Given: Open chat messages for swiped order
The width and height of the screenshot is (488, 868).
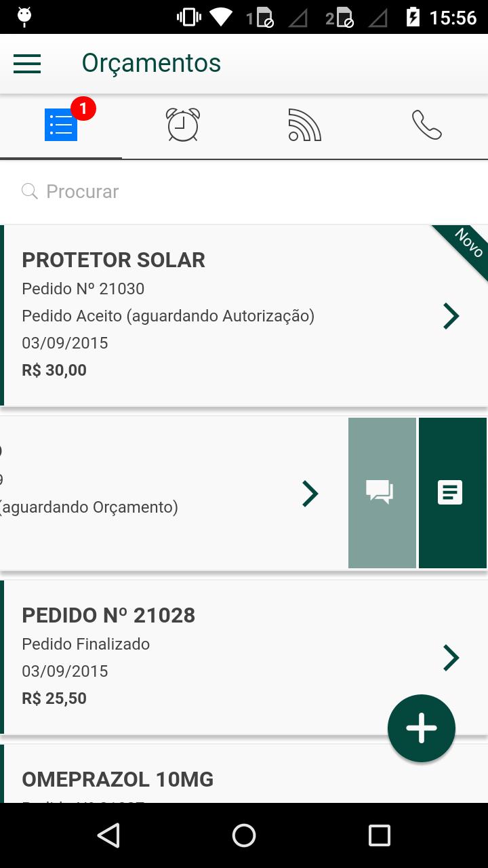Looking at the screenshot, I should pos(382,493).
